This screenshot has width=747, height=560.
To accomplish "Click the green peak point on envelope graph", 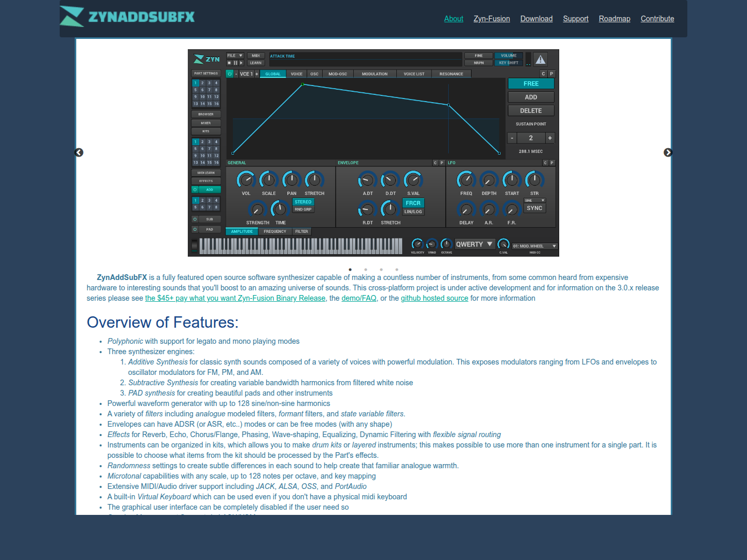I will [x=303, y=84].
